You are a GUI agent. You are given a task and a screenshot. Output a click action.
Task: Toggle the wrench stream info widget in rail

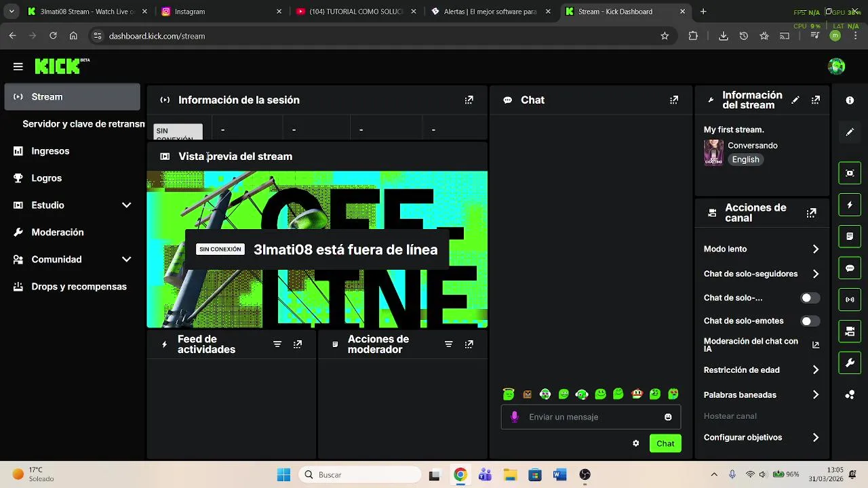point(850,363)
